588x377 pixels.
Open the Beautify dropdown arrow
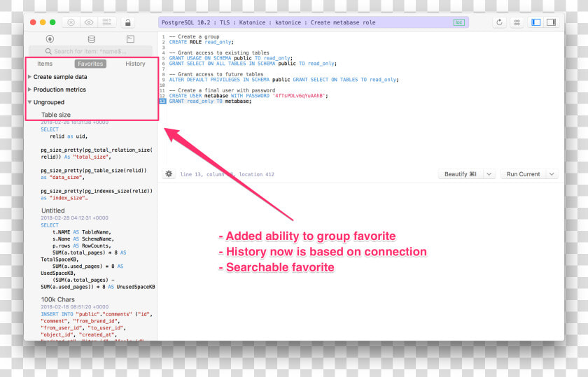click(489, 174)
